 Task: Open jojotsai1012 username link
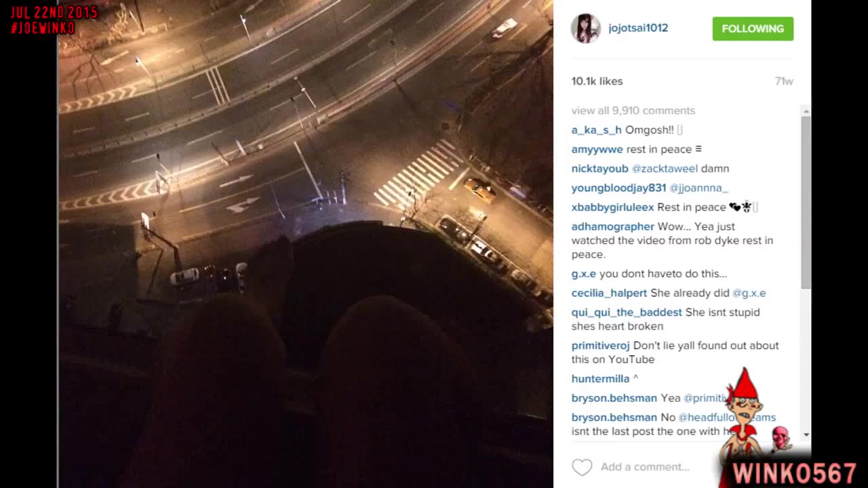click(638, 28)
